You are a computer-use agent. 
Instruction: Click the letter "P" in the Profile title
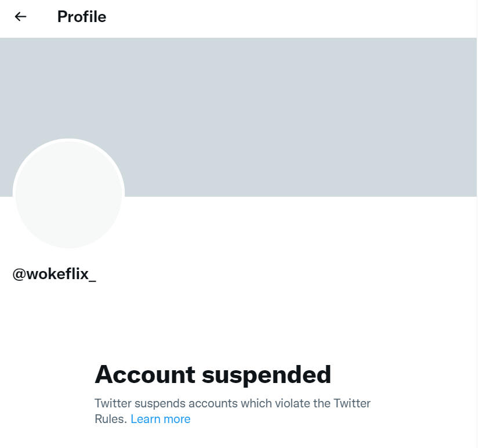[61, 17]
